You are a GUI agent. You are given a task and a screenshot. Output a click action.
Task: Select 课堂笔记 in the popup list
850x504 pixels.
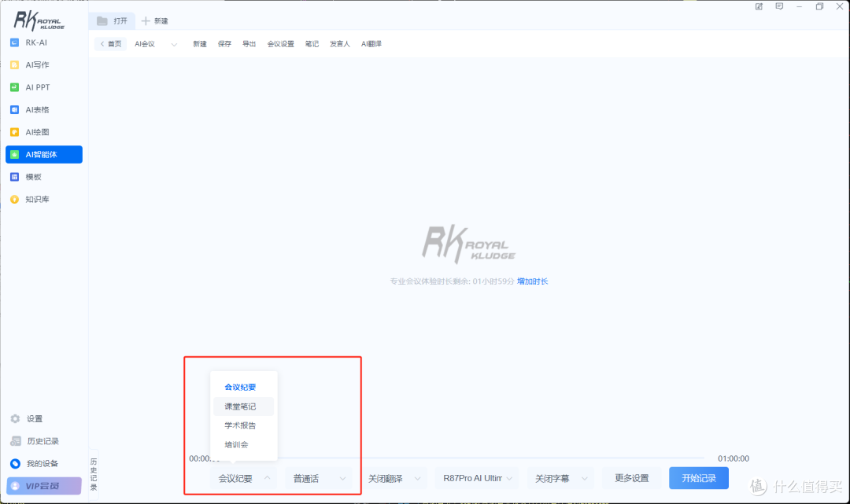(243, 407)
